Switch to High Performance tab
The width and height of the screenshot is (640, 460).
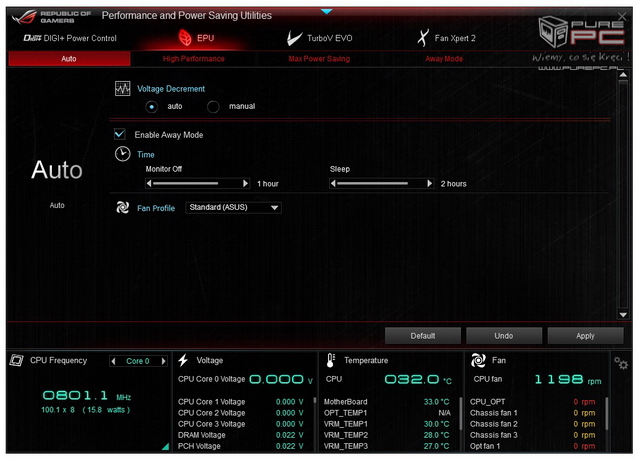[x=193, y=59]
